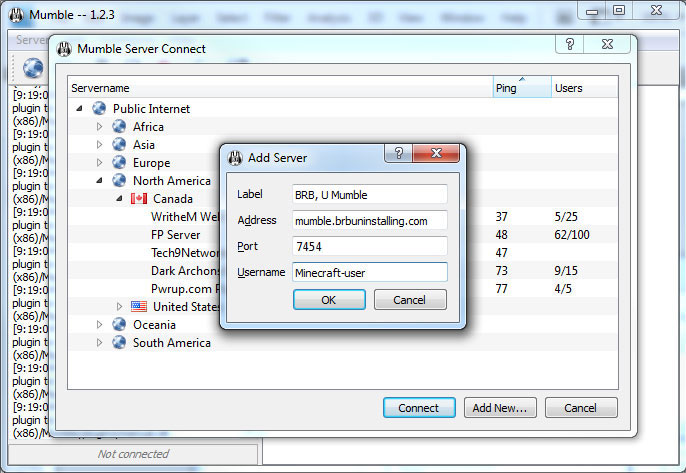Click the help button in Server Connect dialog
The width and height of the screenshot is (686, 473).
569,44
